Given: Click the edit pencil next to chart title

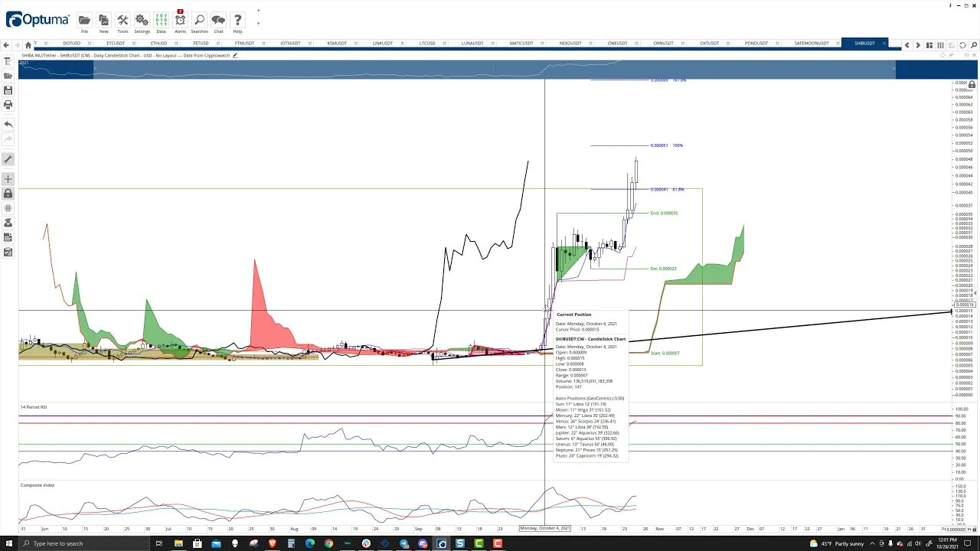Looking at the screenshot, I should [236, 55].
